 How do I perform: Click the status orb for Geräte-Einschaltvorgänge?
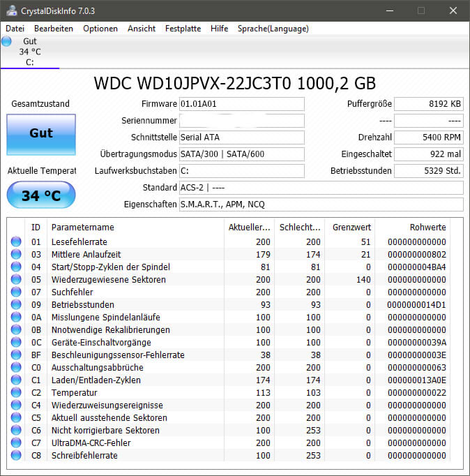click(16, 342)
